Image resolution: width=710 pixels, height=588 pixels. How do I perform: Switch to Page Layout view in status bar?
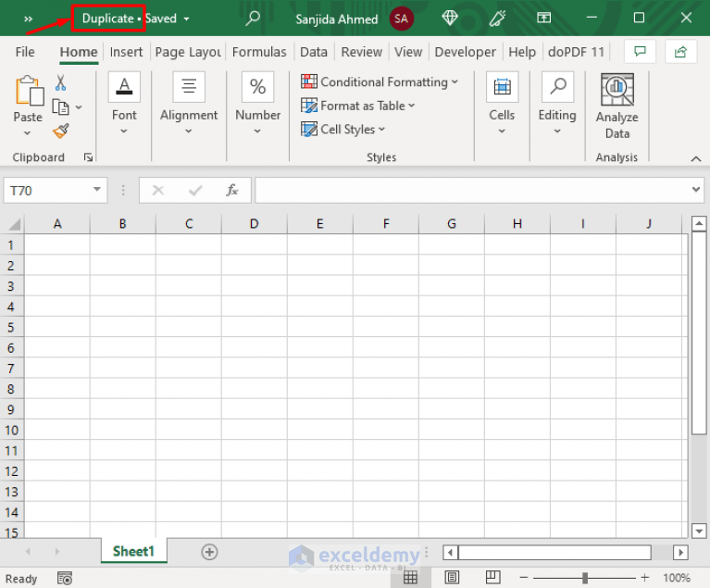pos(452,577)
